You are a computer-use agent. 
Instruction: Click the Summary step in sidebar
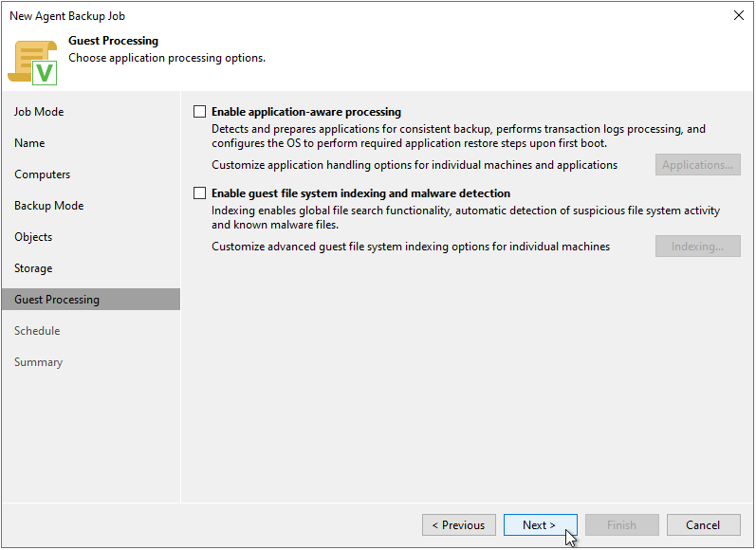pos(39,362)
